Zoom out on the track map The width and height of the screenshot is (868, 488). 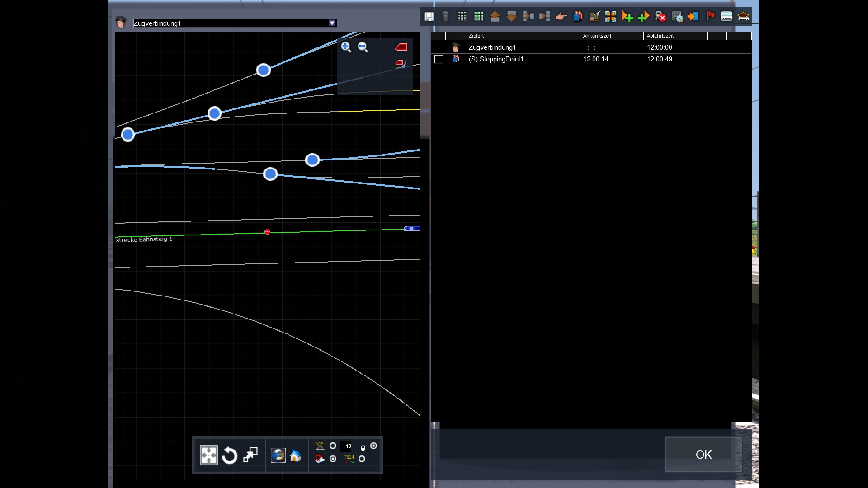(363, 47)
